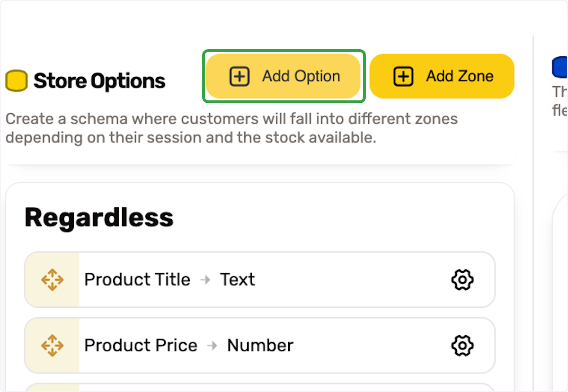Select the Regardless zone heading

pos(99,218)
